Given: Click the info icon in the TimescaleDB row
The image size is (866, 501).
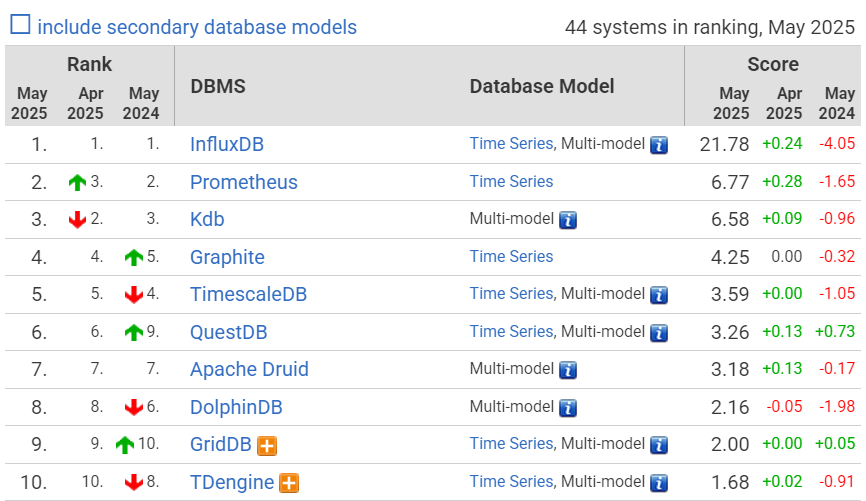Looking at the screenshot, I should pyautogui.click(x=659, y=295).
